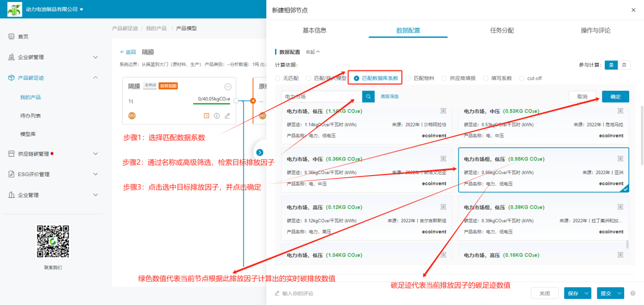Click the blue search magnifier button
The height and width of the screenshot is (305, 644).
(x=368, y=96)
